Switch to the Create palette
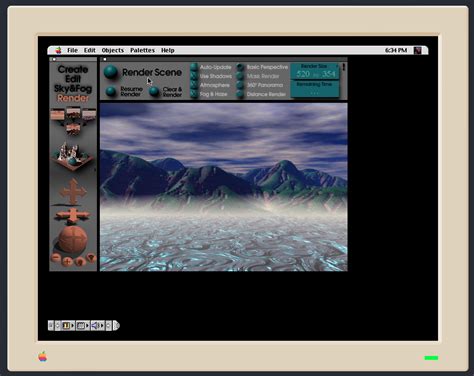The width and height of the screenshot is (474, 376). [73, 69]
